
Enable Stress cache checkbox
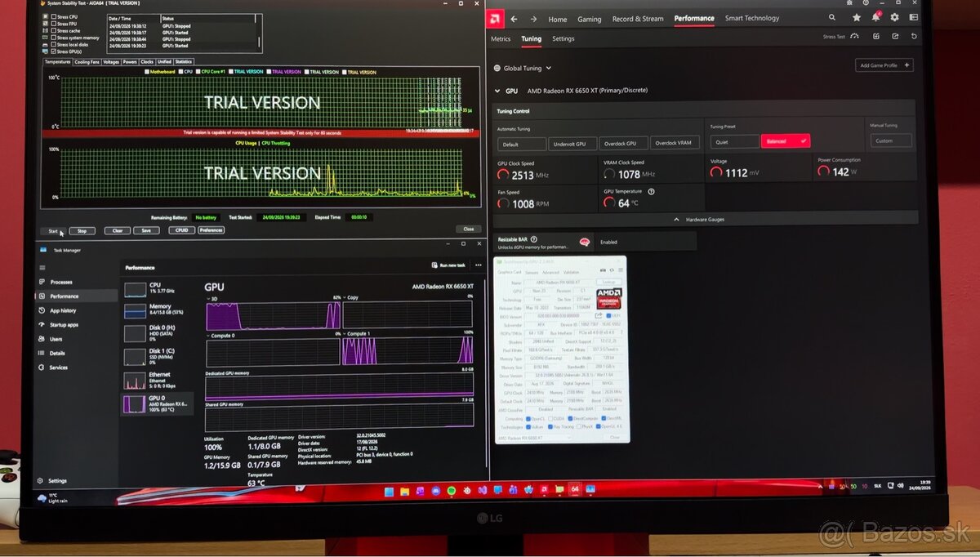(x=55, y=30)
